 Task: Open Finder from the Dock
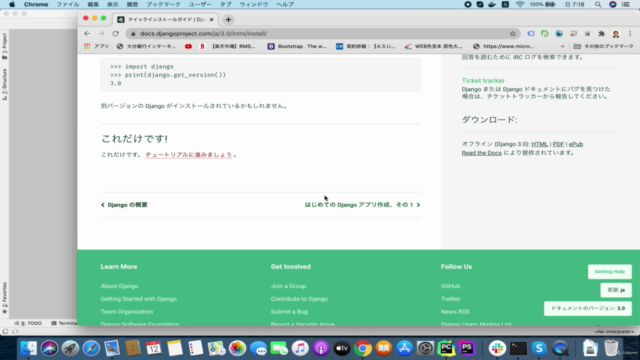tap(29, 348)
